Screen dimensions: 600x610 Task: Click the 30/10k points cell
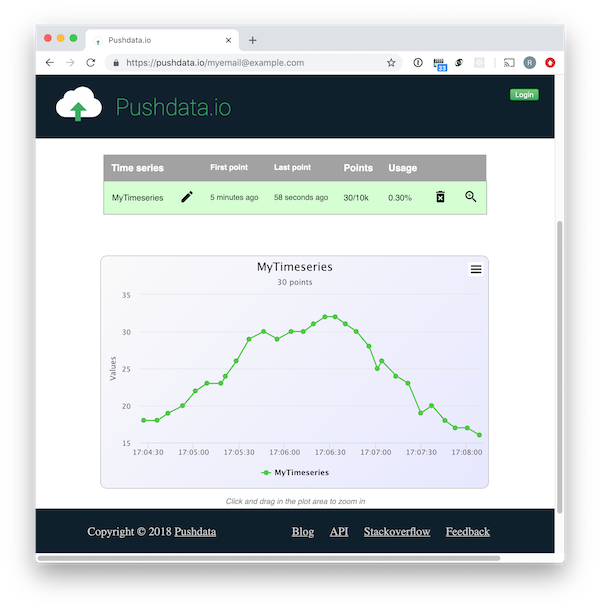click(356, 198)
